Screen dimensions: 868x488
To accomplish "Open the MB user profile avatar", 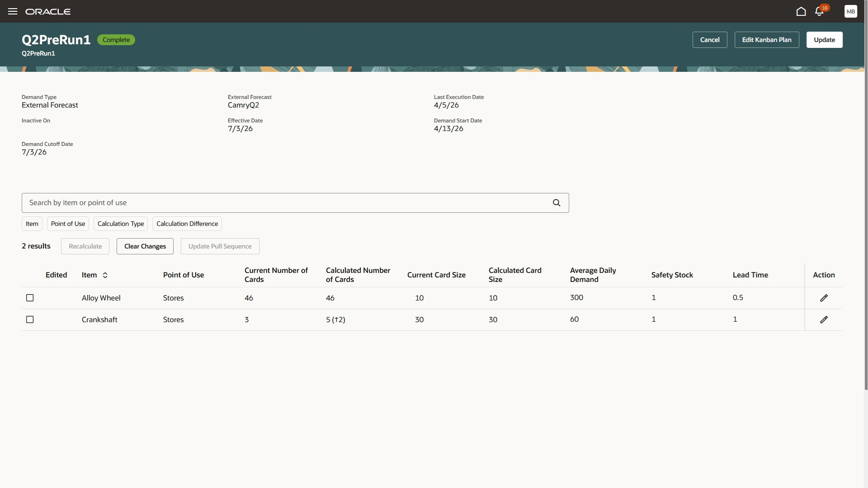I will click(851, 11).
